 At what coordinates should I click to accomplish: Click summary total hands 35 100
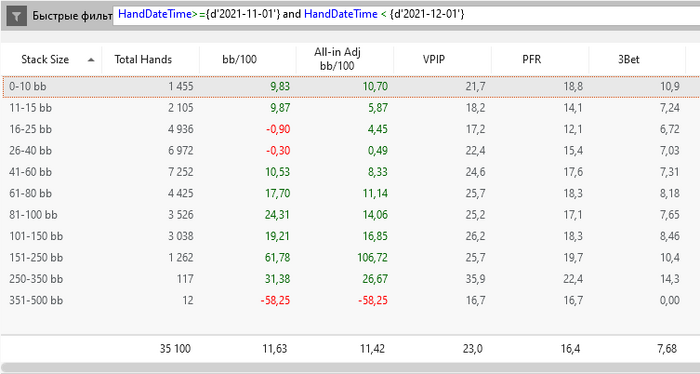coord(175,349)
